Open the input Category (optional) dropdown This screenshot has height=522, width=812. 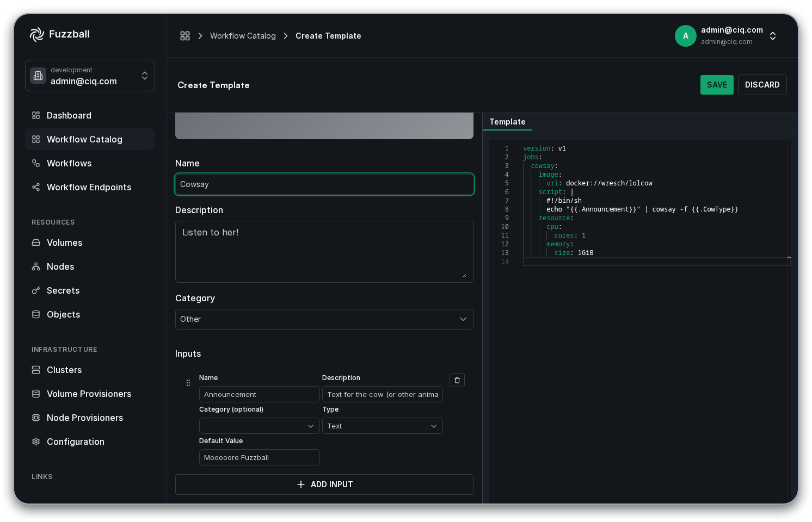260,426
